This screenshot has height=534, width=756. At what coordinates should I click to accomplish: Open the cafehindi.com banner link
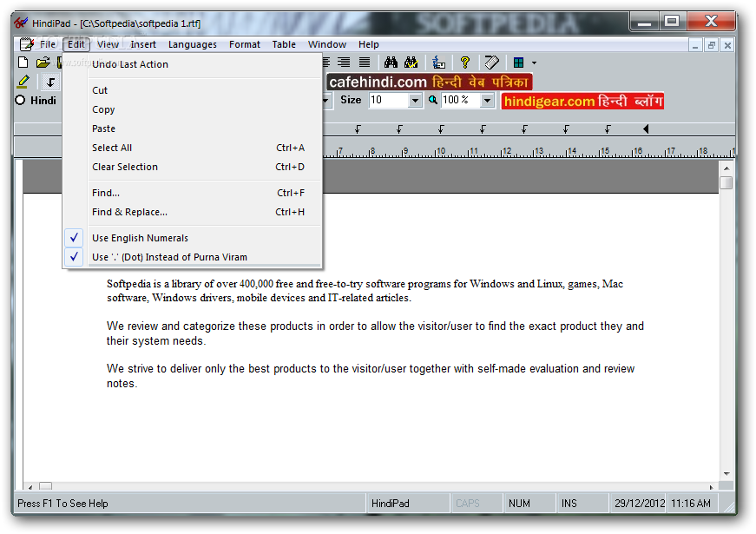(x=430, y=82)
